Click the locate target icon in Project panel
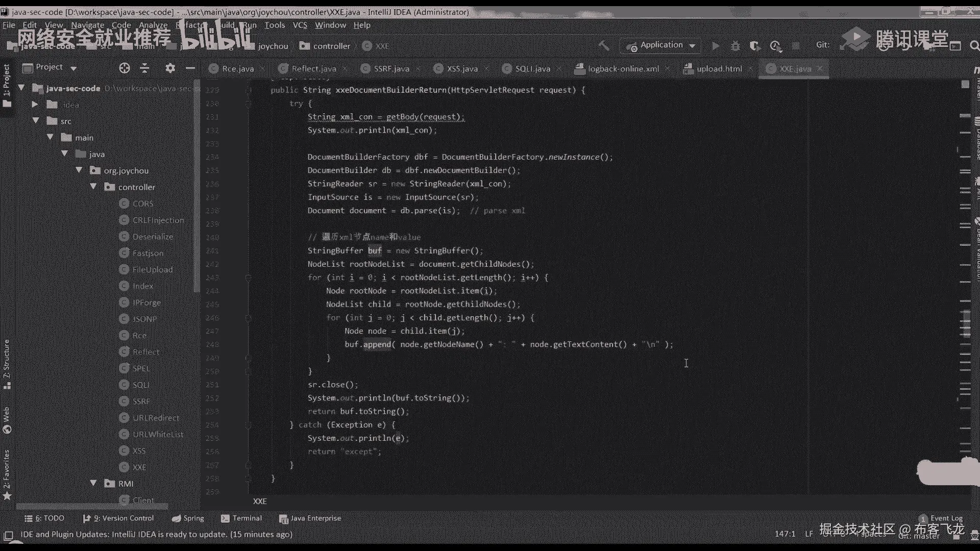 point(124,68)
